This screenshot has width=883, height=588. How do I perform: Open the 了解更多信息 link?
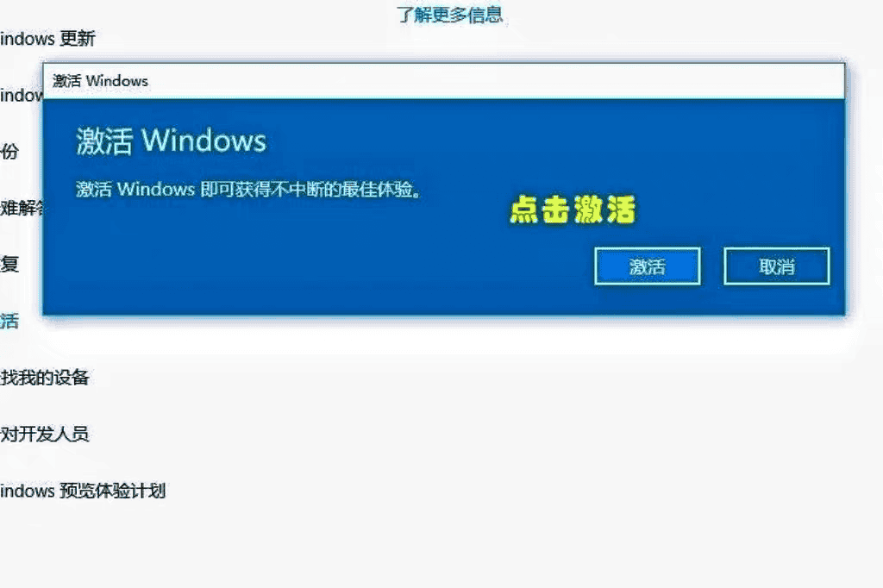click(x=449, y=14)
